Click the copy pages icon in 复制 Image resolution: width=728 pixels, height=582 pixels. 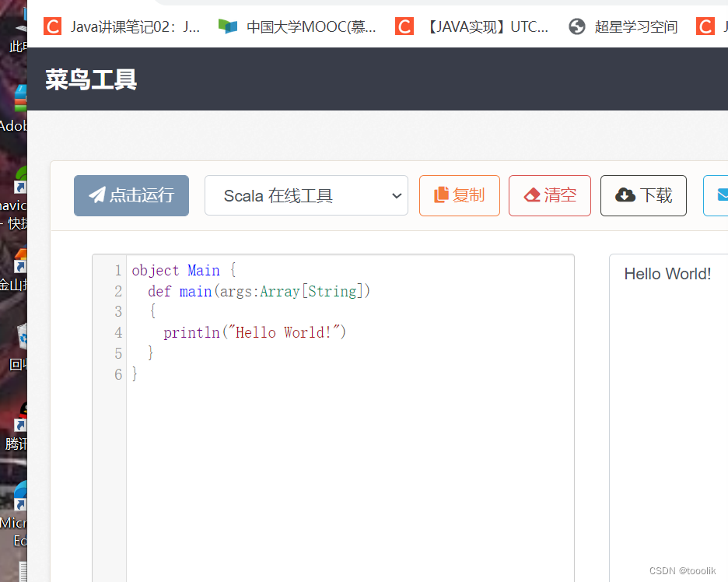[441, 195]
